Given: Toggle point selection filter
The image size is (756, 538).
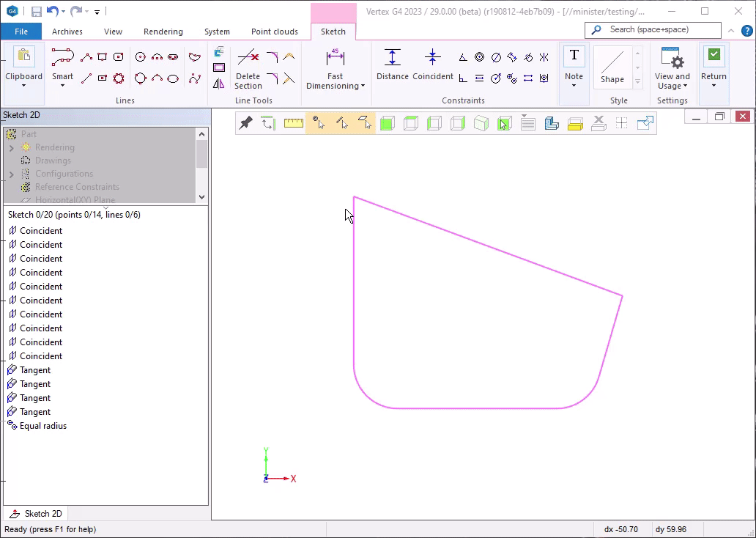Looking at the screenshot, I should tap(318, 123).
